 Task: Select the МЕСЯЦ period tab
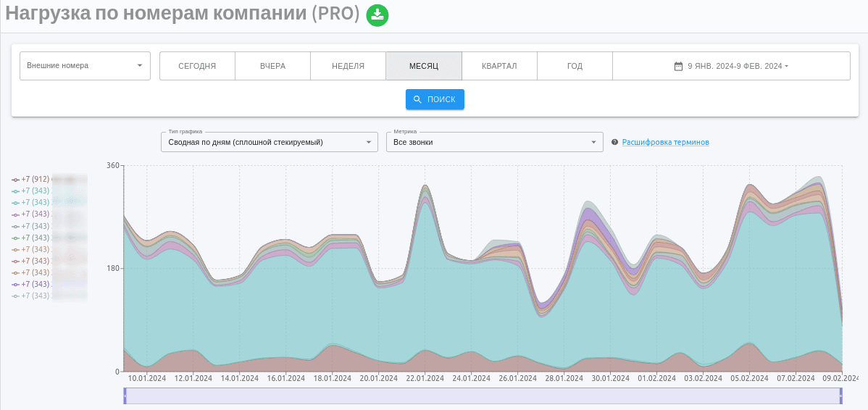424,66
